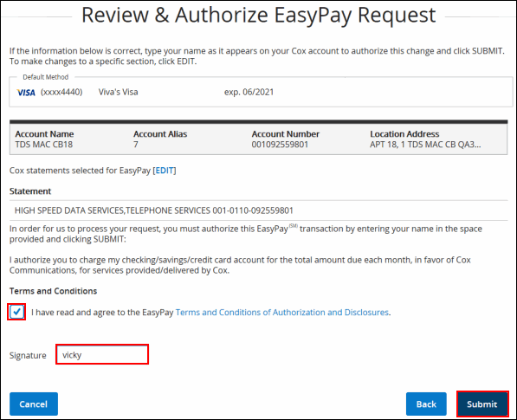Screen dimensions: 517x420
Task: Click the VISA card logo icon
Action: pos(26,93)
